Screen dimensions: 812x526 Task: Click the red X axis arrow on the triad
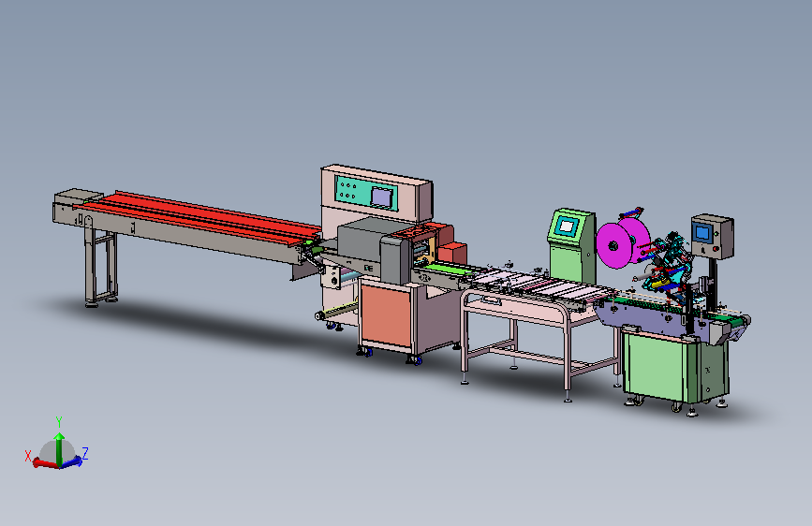click(x=45, y=463)
